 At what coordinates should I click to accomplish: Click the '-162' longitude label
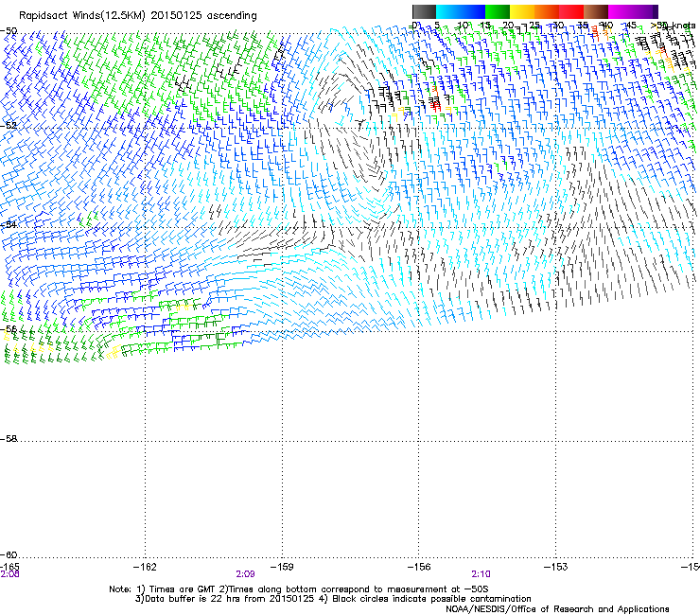(x=146, y=567)
